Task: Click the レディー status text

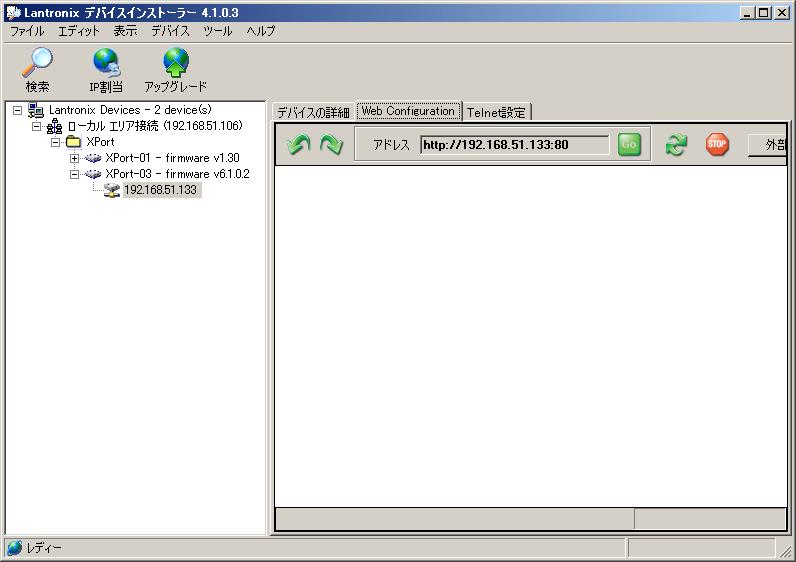Action: click(44, 548)
